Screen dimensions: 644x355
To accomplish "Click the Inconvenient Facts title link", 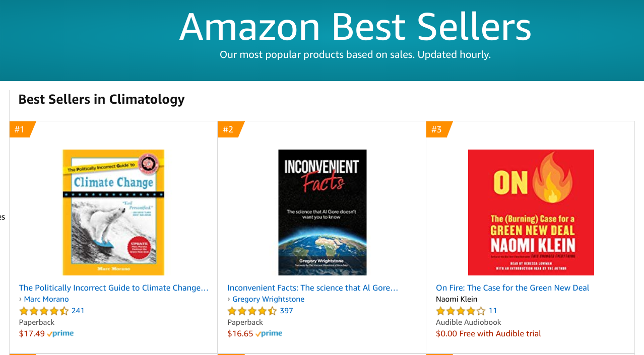I will pos(312,288).
